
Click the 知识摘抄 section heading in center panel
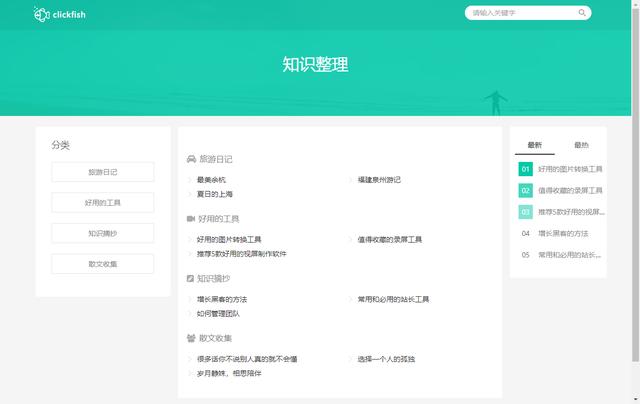213,278
